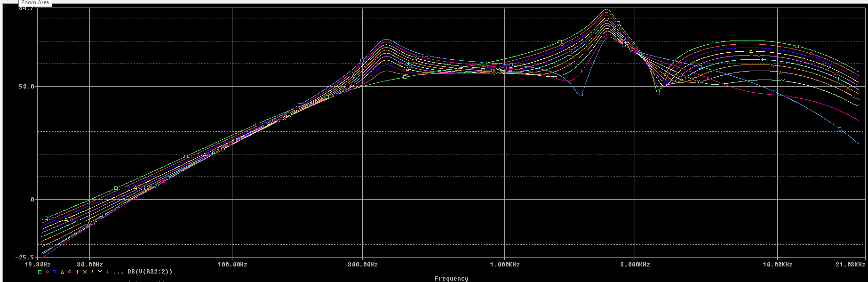Click the blue inverted triangle legend symbol

point(55,272)
